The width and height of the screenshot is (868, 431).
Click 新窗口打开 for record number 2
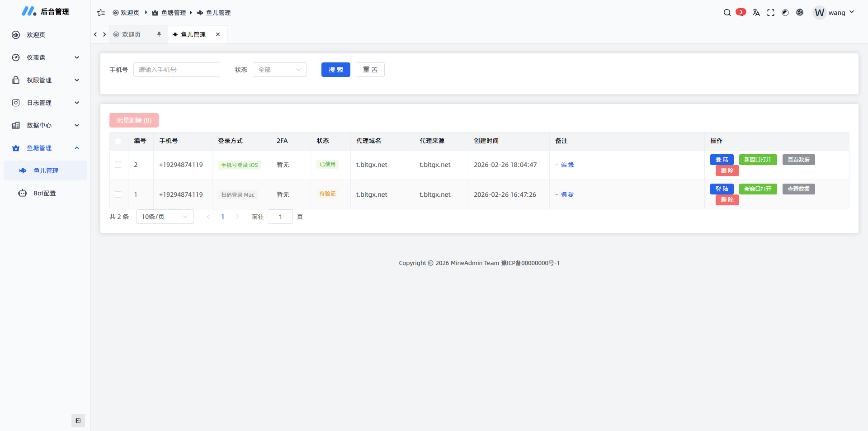click(x=758, y=160)
